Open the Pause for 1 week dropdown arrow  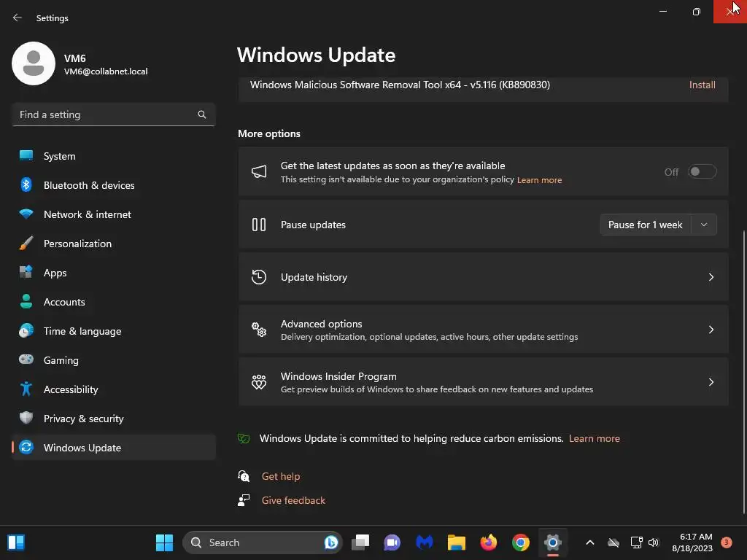click(704, 225)
